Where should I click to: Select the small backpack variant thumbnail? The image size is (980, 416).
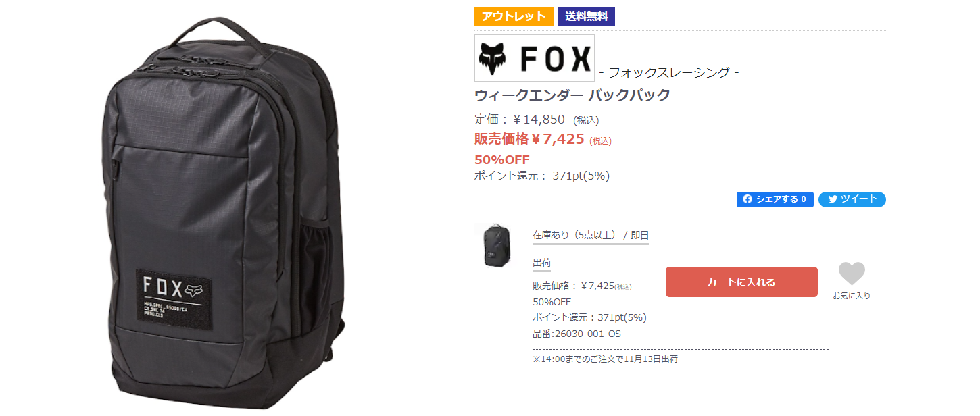click(493, 246)
